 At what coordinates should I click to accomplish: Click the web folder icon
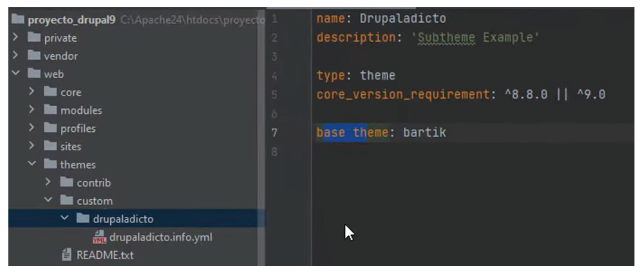point(34,73)
